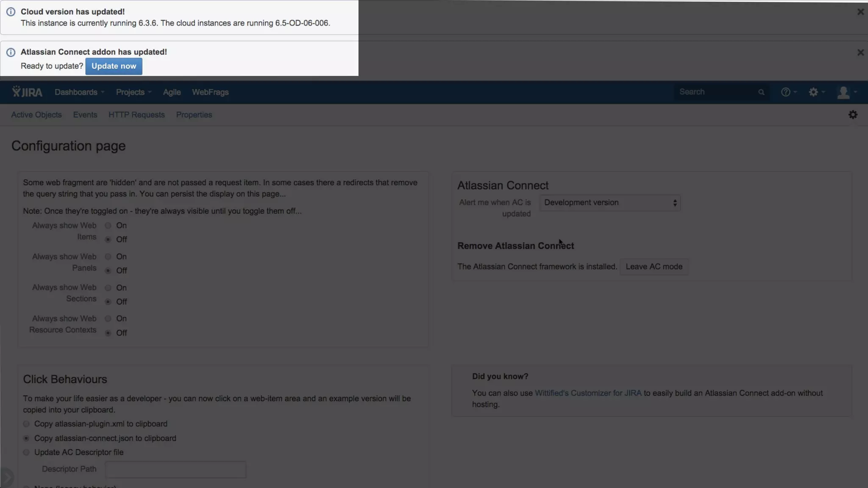Expand the Dashboards dropdown menu
Viewport: 868px width, 488px height.
[x=79, y=92]
